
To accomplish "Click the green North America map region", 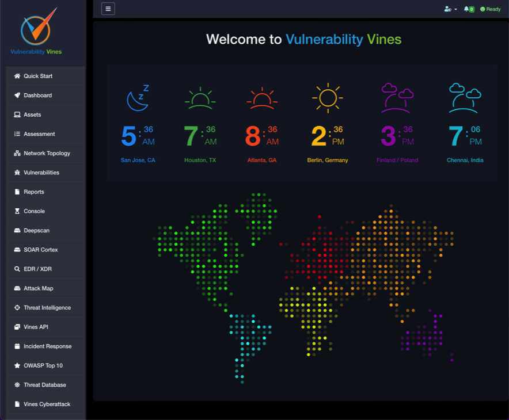I will [202, 253].
